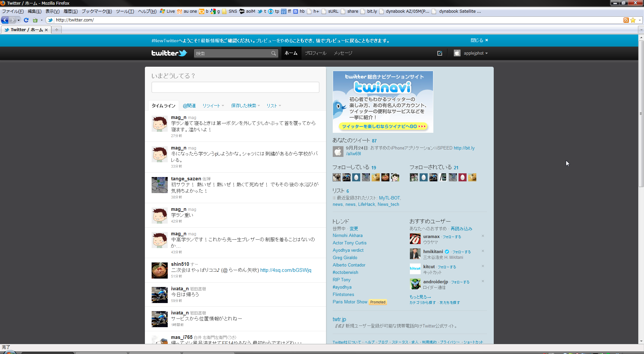Open the applejphot account dropdown

[471, 53]
